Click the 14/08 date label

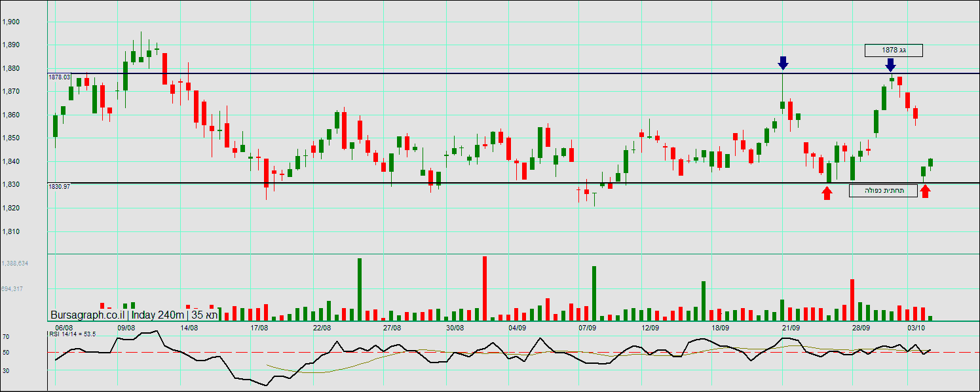189,327
